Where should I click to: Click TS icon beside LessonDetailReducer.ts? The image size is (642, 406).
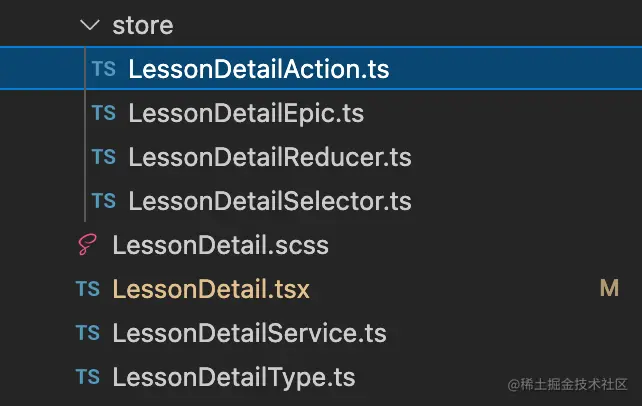(x=103, y=157)
